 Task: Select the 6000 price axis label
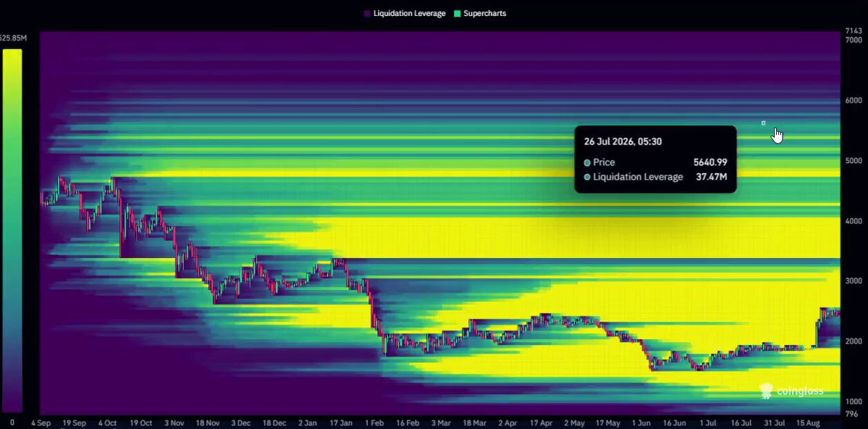[x=854, y=100]
